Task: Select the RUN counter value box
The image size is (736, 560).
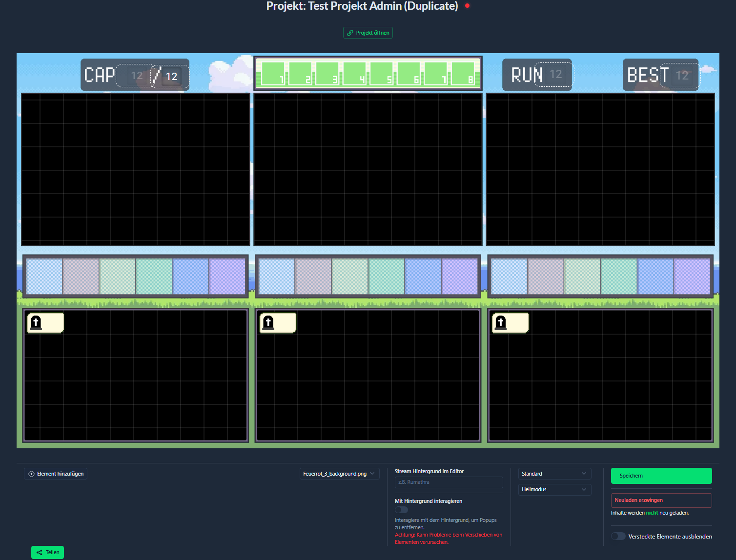Action: pyautogui.click(x=554, y=75)
